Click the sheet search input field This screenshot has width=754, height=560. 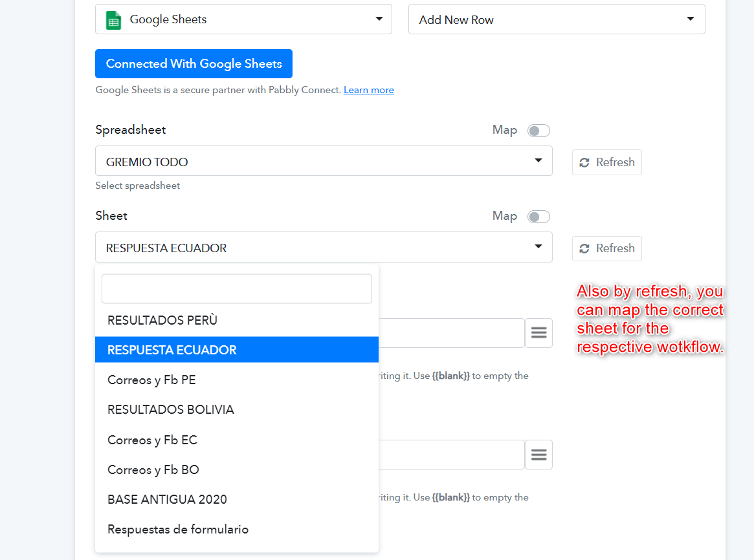pyautogui.click(x=237, y=288)
